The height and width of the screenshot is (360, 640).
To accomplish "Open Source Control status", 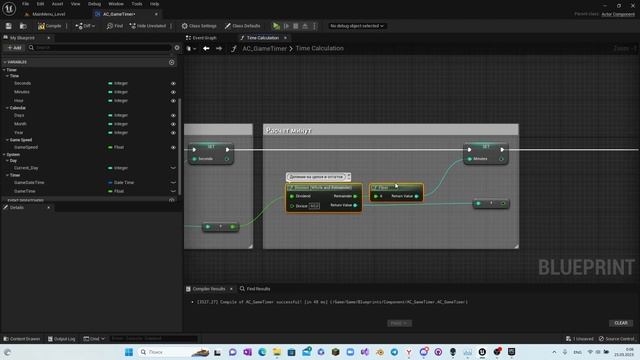I will coord(616,339).
